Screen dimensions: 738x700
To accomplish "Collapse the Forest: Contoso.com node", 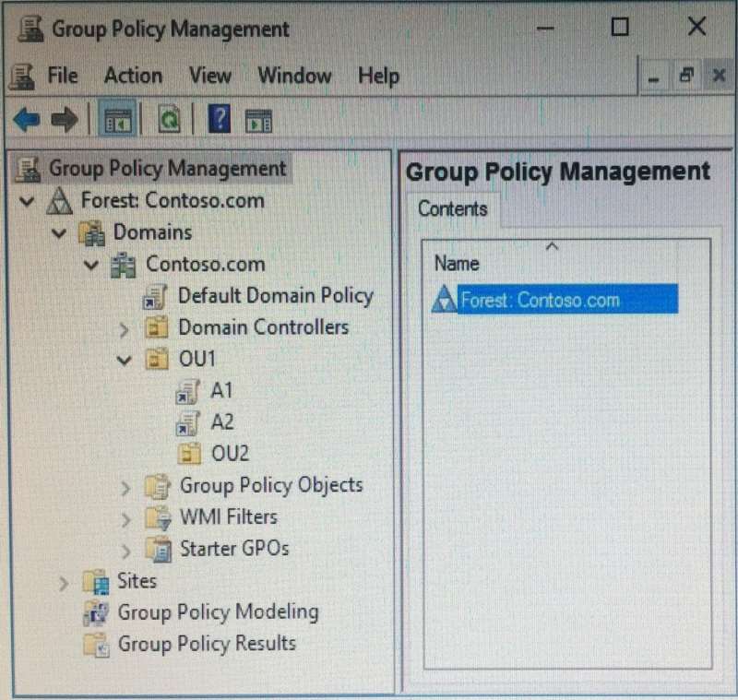I will (x=27, y=201).
